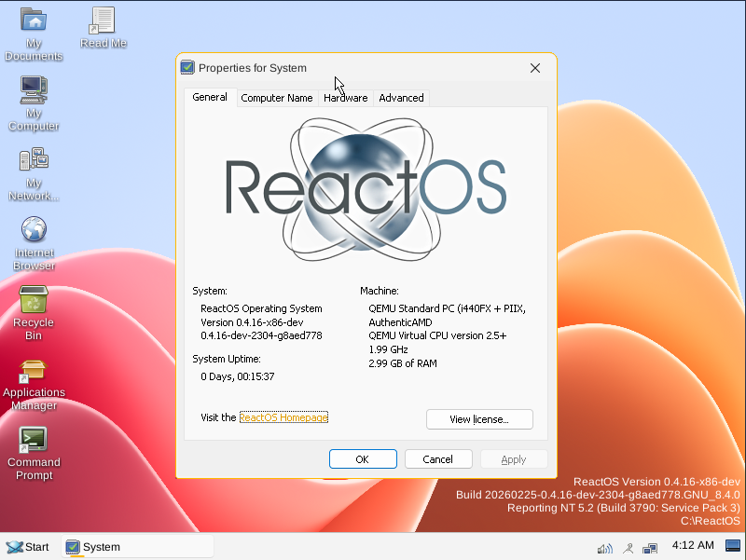
Task: Click the 'ReactOS Operating System' text
Action: (261, 308)
